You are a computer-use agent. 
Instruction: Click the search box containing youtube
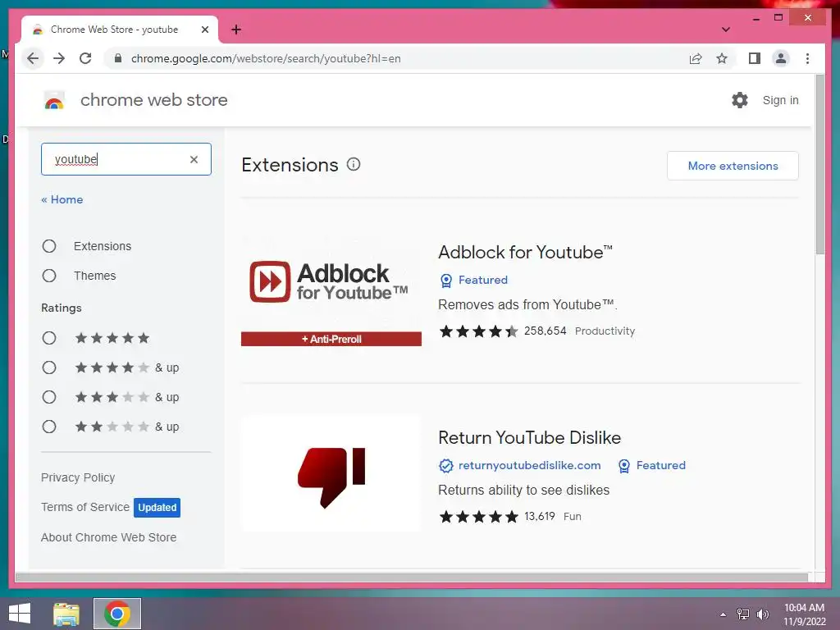[126, 159]
